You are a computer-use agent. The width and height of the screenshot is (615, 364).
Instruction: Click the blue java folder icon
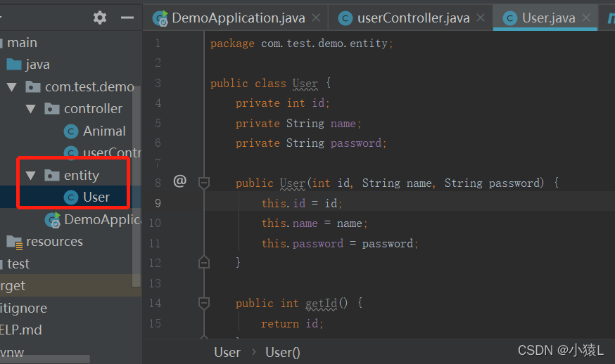14,64
